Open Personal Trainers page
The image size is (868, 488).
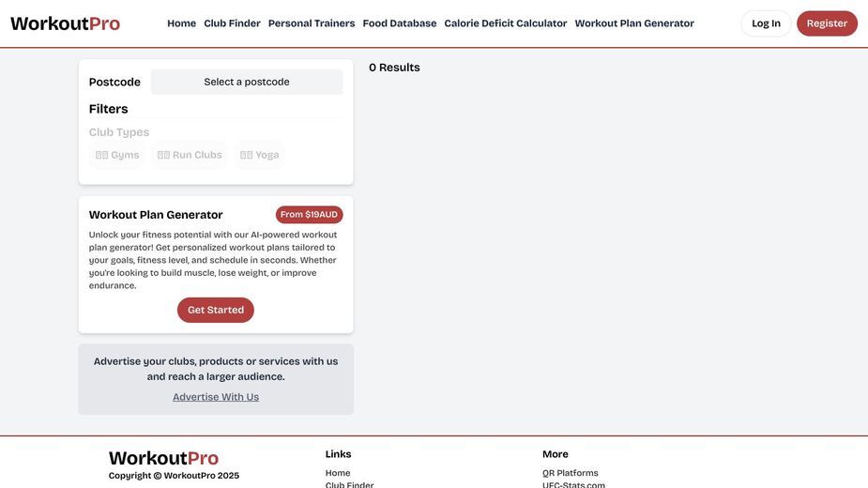pyautogui.click(x=312, y=23)
